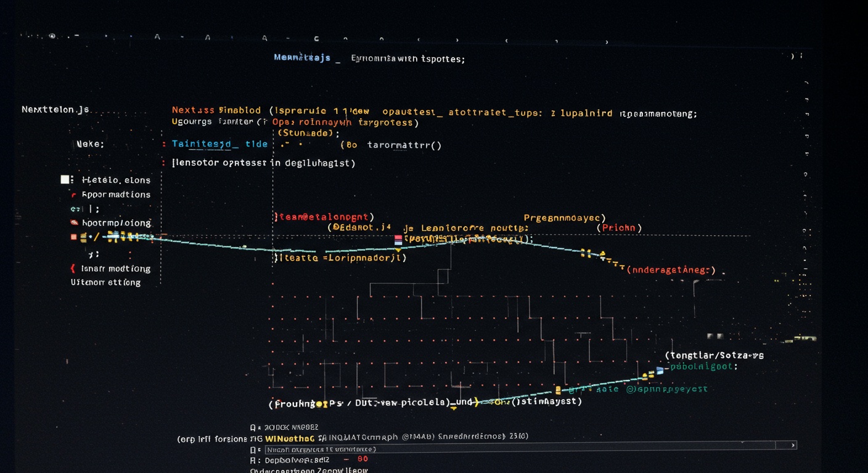Click inside the long bottom input bar
This screenshot has height=473, width=868.
pyautogui.click(x=530, y=445)
